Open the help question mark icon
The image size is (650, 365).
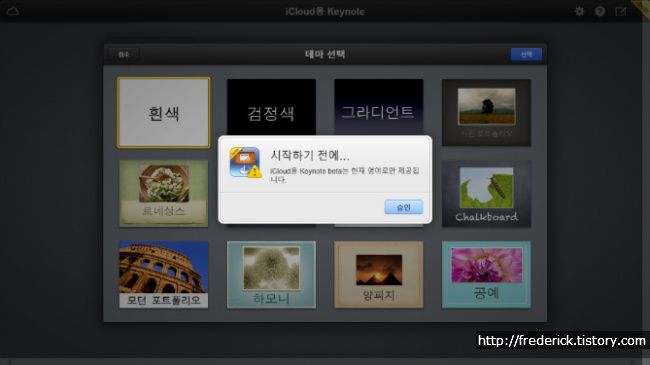tap(600, 11)
